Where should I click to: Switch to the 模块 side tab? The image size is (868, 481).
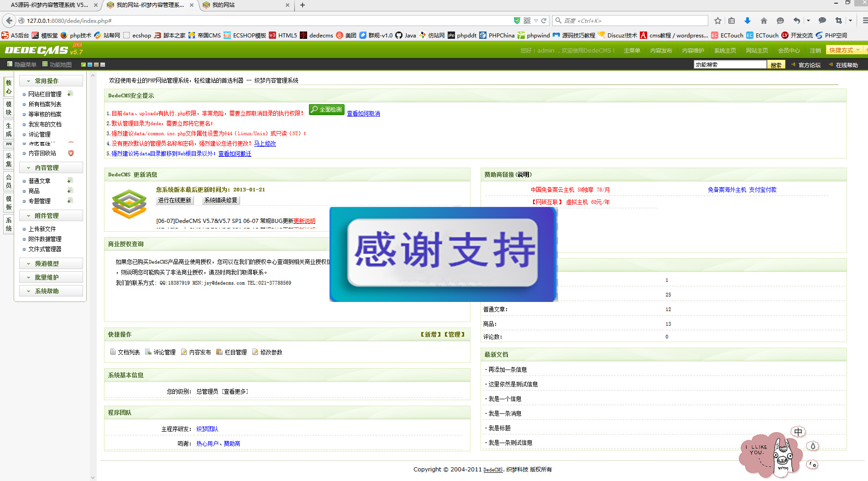point(9,108)
